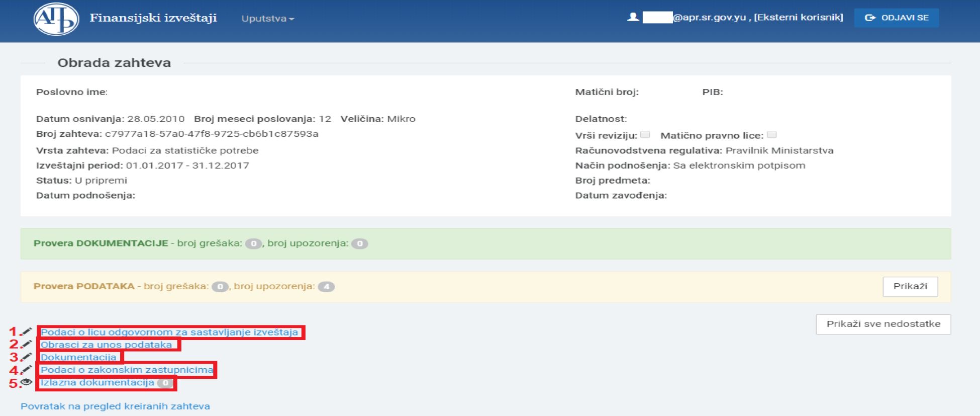Click the Finansijski izveštaji header title
The image size is (980, 416).
153,18
